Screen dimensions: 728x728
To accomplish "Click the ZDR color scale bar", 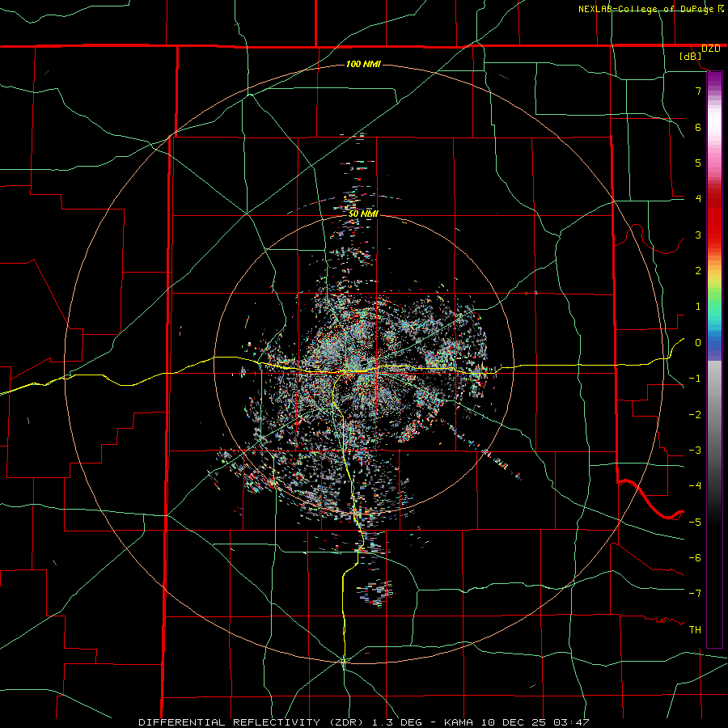I will pos(714,359).
